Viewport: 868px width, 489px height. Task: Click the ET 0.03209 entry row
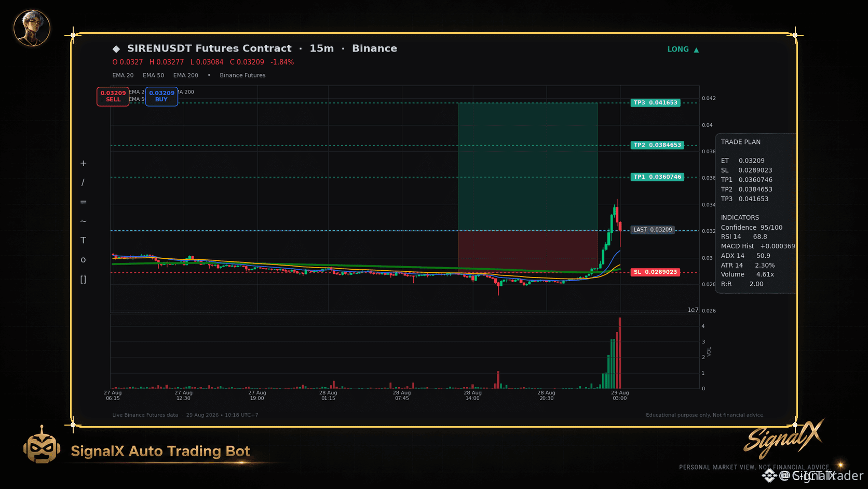pos(743,161)
